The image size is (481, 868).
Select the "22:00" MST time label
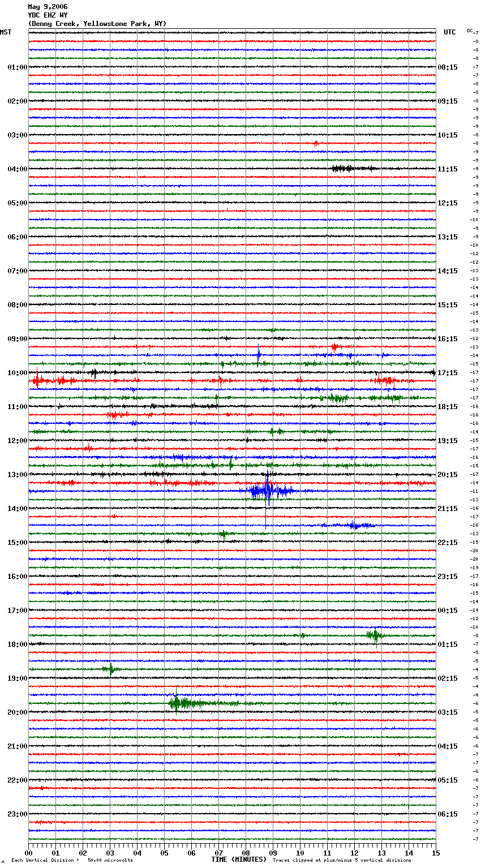(18, 780)
